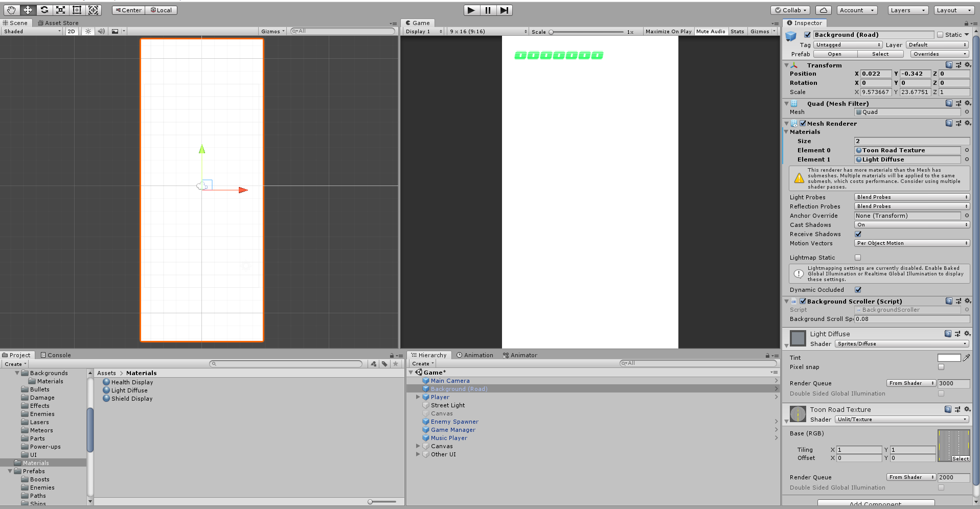Open Unlit/Texture shader dropdown

point(902,420)
